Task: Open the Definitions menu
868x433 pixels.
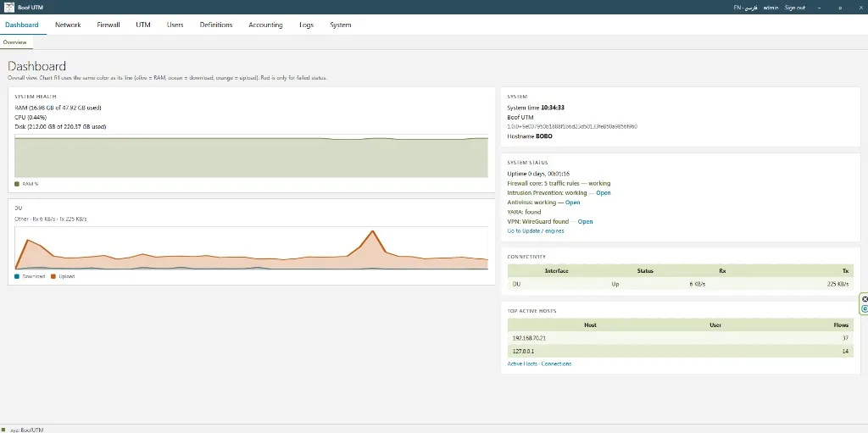Action: coord(216,25)
